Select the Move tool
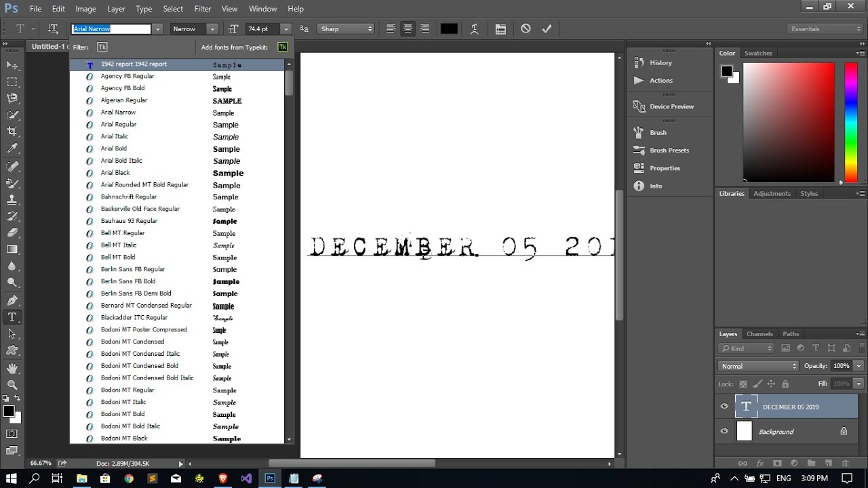868x488 pixels. point(12,65)
